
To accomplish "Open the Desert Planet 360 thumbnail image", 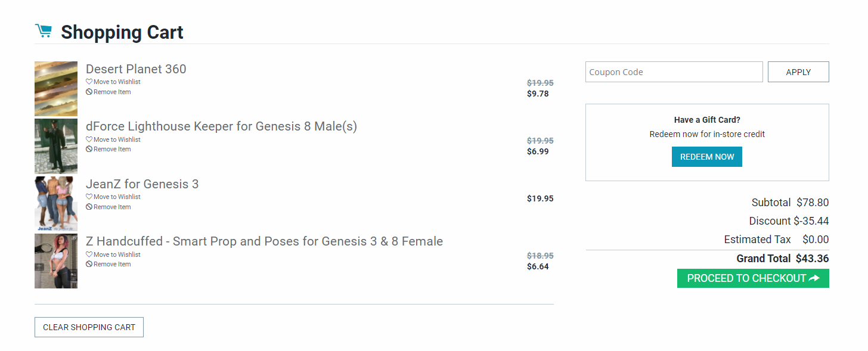I will (56, 88).
